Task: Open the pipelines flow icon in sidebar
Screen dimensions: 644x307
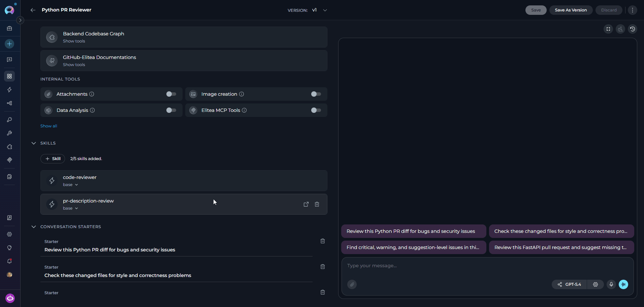Action: click(x=9, y=103)
